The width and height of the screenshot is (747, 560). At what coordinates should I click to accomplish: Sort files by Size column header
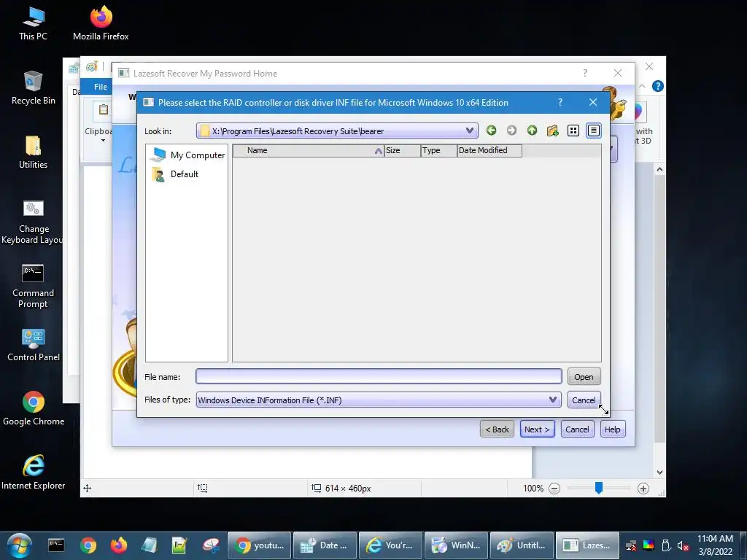403,150
